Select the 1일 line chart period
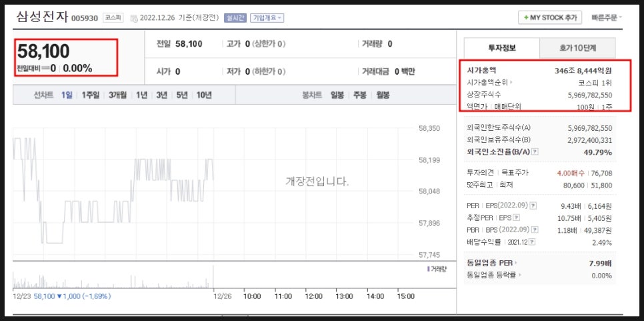This screenshot has height=321, width=644. (x=67, y=95)
